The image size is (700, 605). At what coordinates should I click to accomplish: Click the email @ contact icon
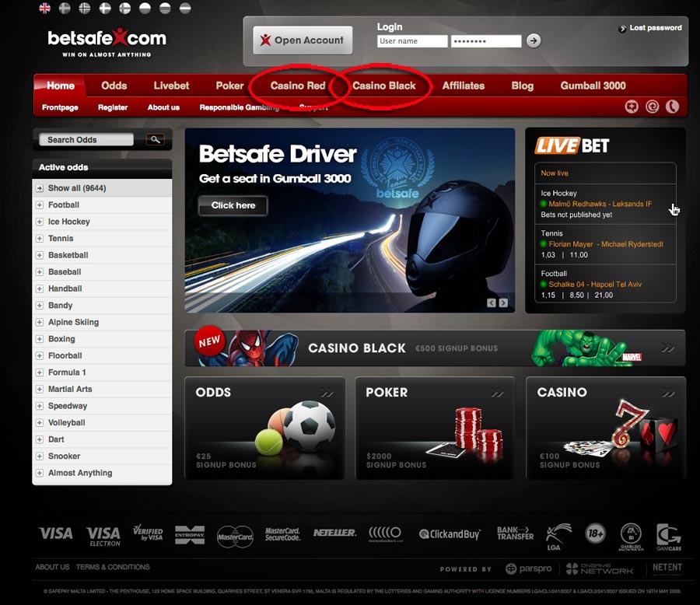(x=653, y=107)
